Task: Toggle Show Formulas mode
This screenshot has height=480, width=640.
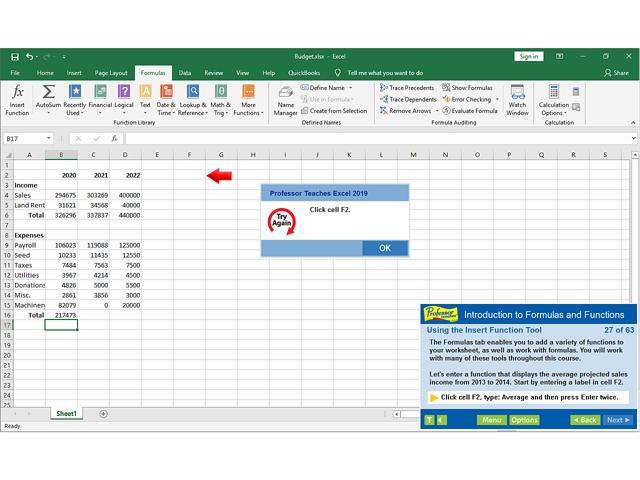Action: click(x=467, y=88)
